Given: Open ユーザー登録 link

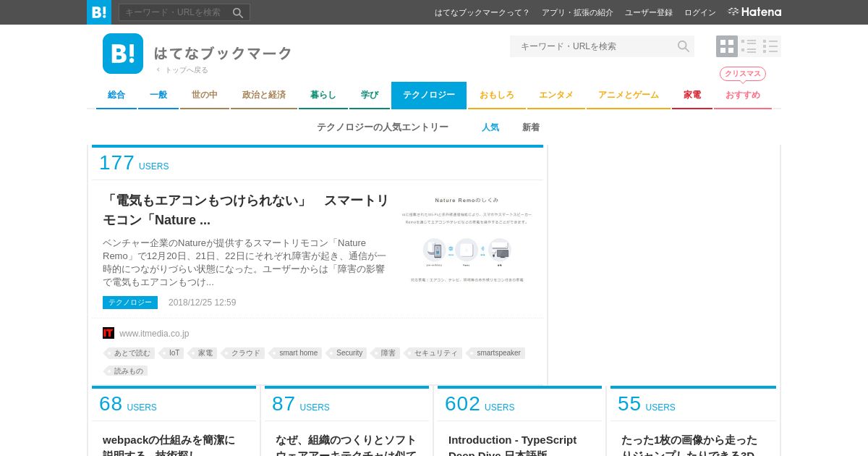Looking at the screenshot, I should (x=649, y=12).
